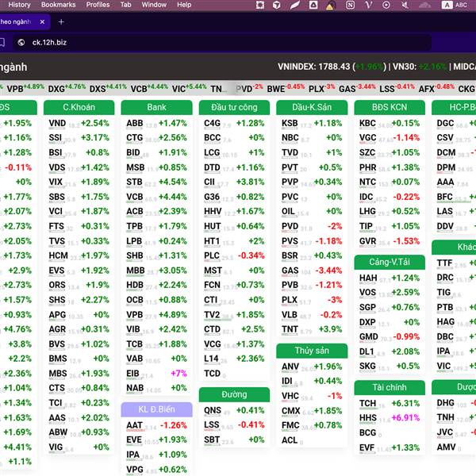476x476 pixels.
Task: Click VPB +4.89% in the ticker strip
Action: pyautogui.click(x=25, y=89)
